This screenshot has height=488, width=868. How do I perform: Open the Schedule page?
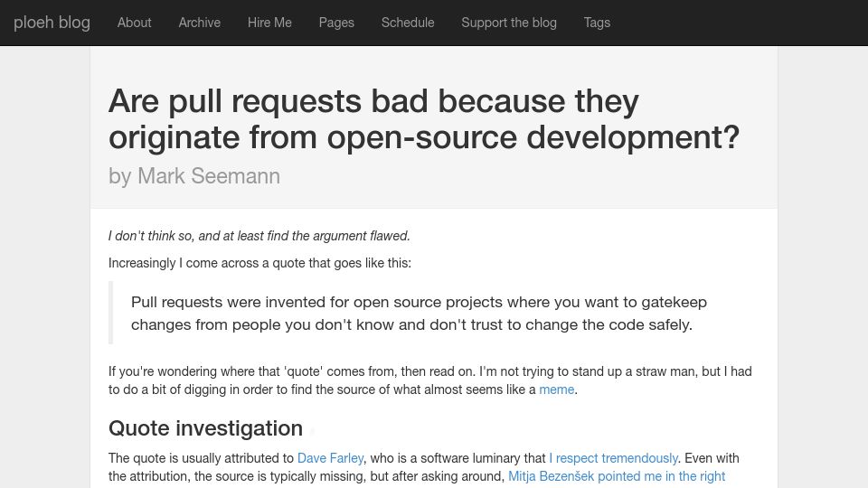(408, 23)
